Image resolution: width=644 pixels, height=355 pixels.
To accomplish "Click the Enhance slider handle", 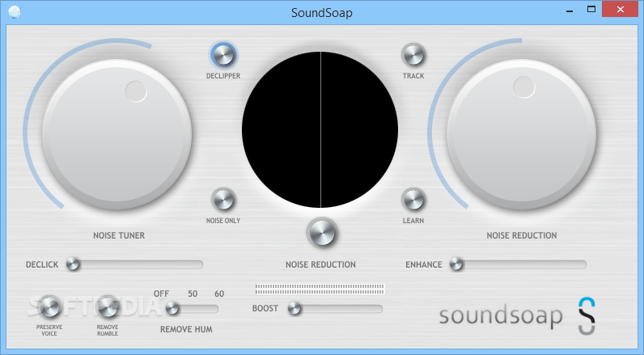I will 455,264.
